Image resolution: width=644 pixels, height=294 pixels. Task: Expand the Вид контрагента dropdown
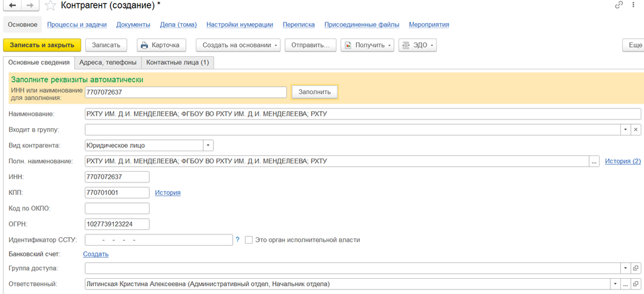(208, 145)
